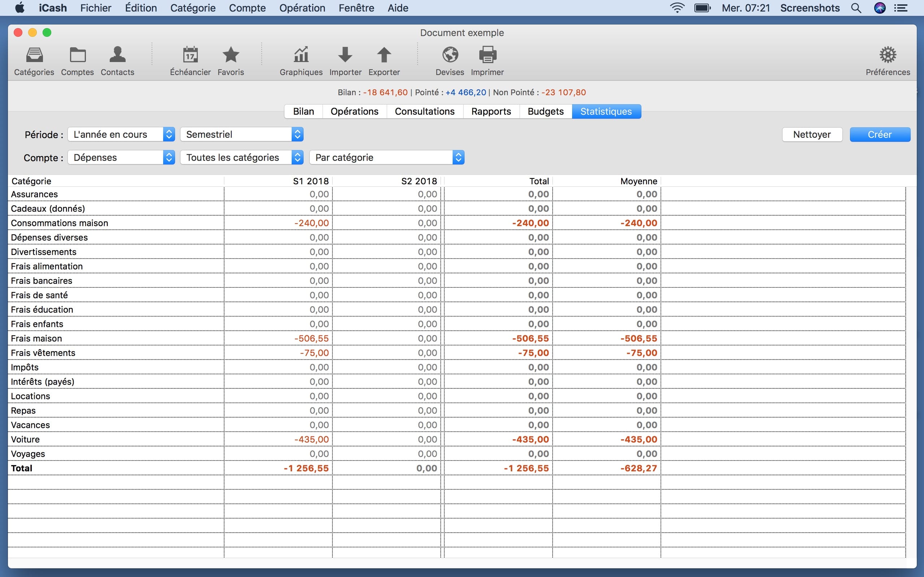924x577 pixels.
Task: Open the Graphiques chart icon
Action: pos(301,55)
